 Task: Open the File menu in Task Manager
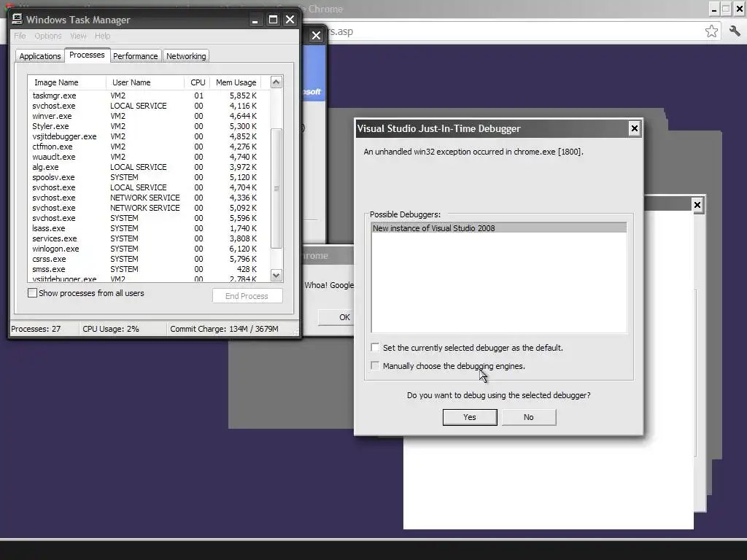(x=20, y=36)
